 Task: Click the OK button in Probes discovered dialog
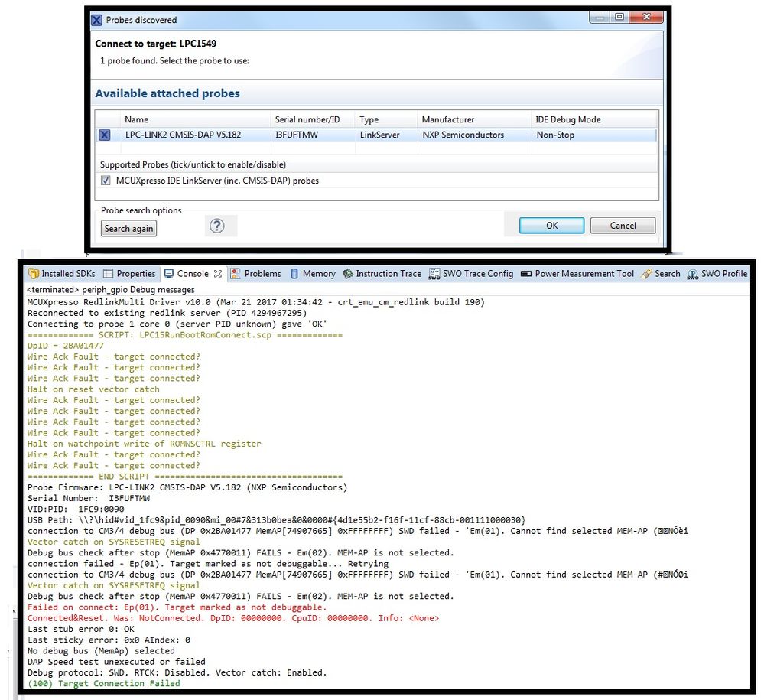(x=551, y=226)
